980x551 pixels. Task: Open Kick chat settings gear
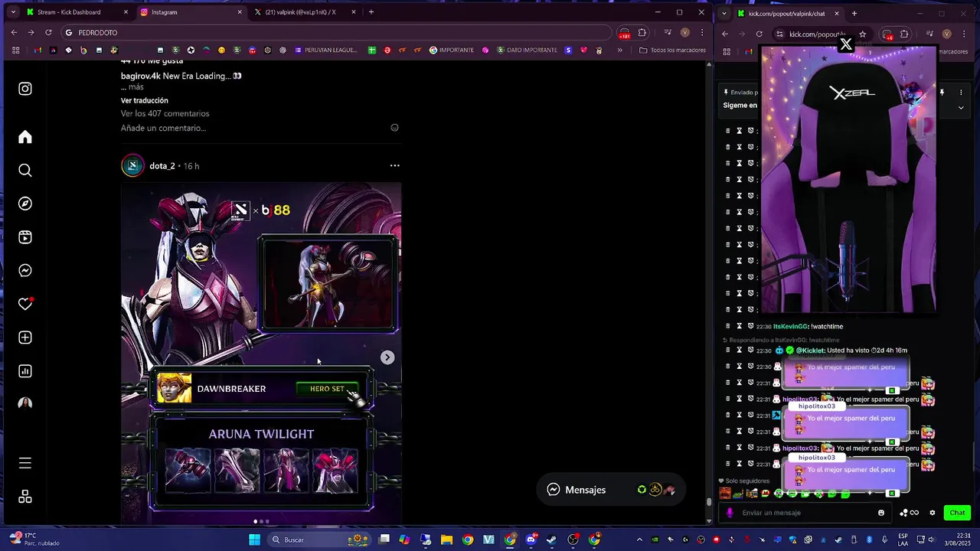pos(932,513)
